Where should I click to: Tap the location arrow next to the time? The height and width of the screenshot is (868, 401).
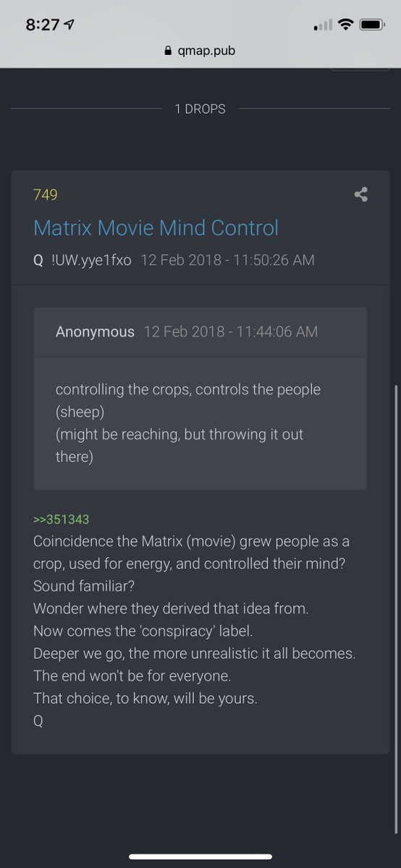69,25
